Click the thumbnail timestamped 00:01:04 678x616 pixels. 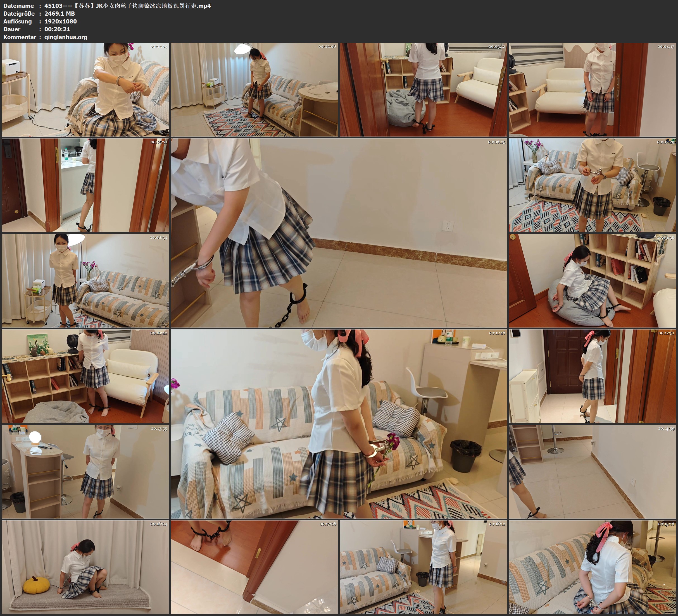(85, 89)
